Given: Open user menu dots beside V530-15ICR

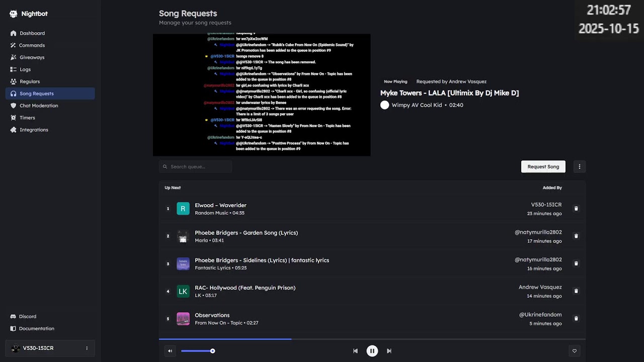Looking at the screenshot, I should 87,348.
